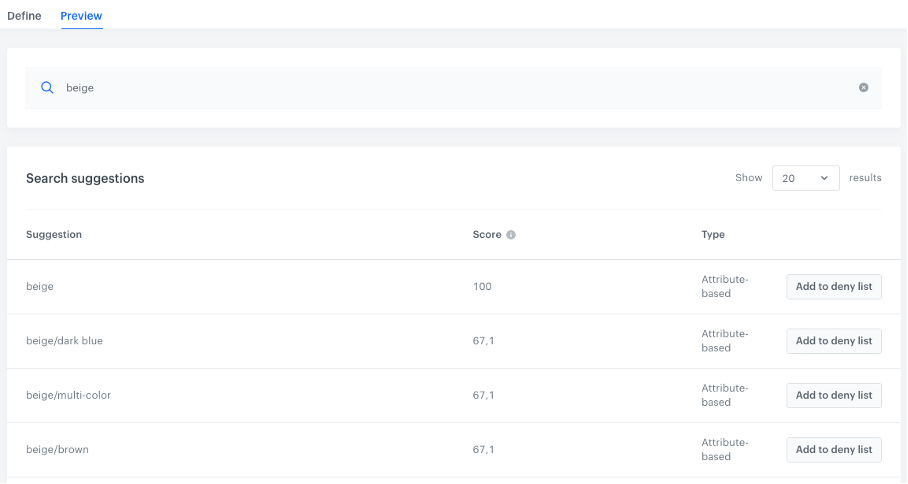Select the Preview tab
Viewport: 908px width, 484px height.
pos(81,16)
